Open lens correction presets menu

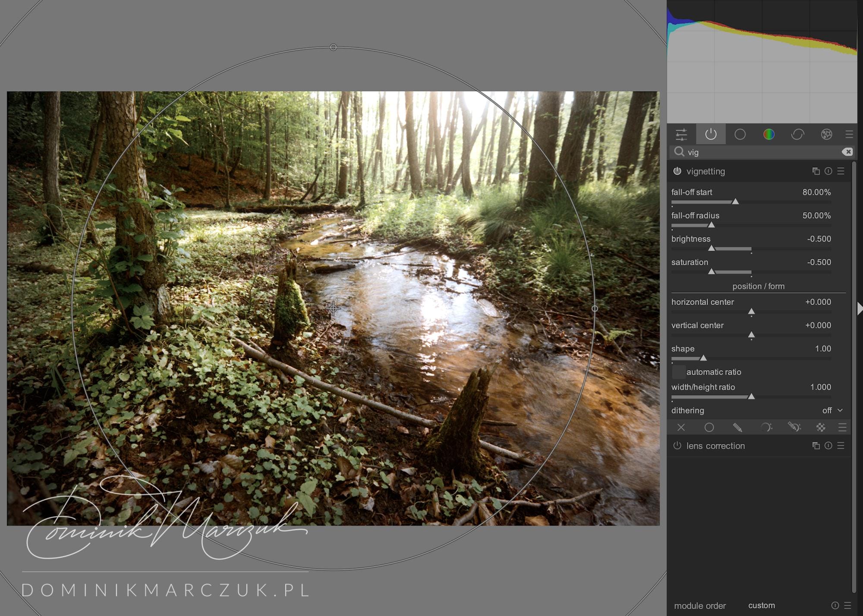pos(841,446)
